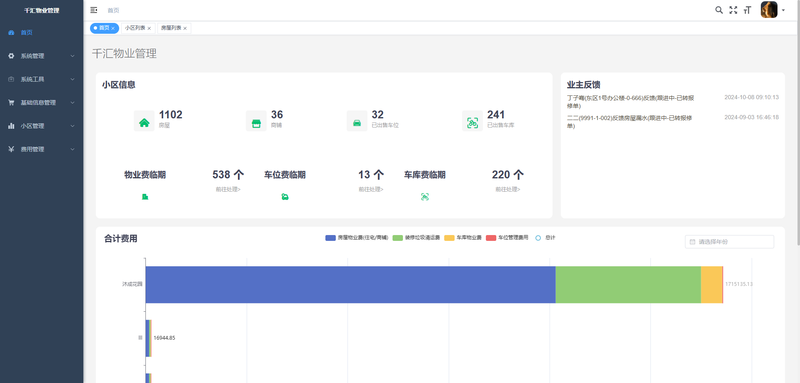
Task: Click the toolbox icon of 系统工具
Action: pos(11,79)
